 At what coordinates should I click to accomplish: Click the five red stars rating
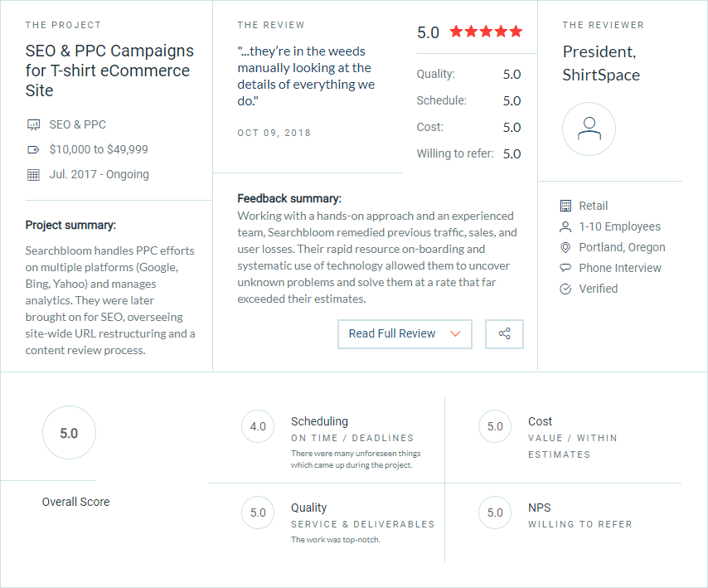point(486,32)
